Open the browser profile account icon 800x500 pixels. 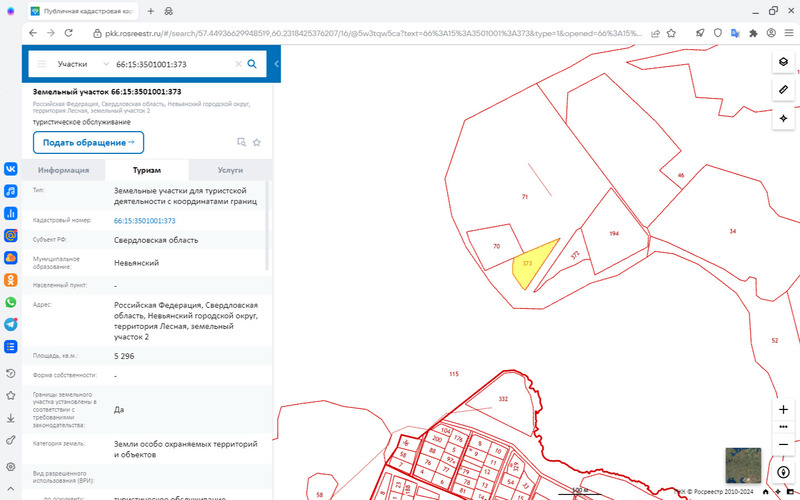click(x=771, y=33)
